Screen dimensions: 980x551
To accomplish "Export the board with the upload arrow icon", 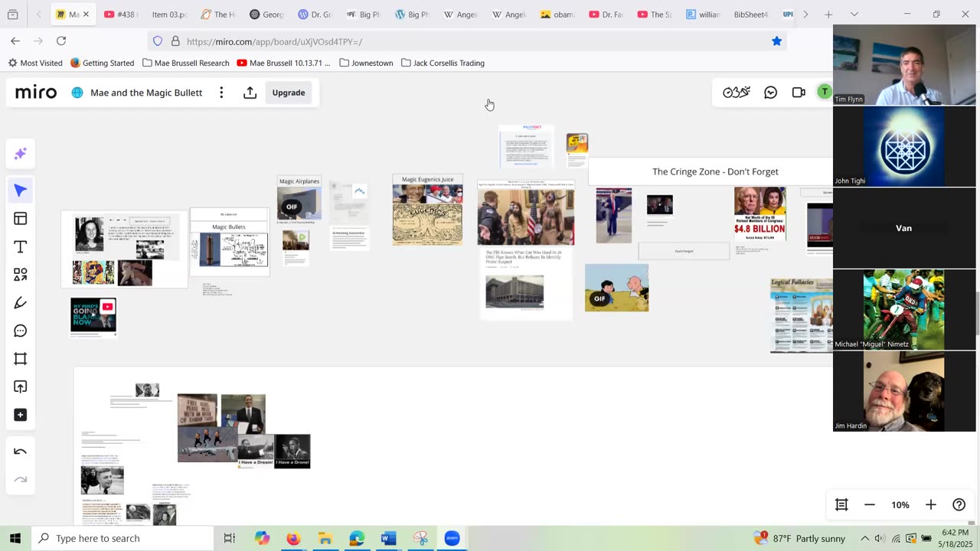I will tap(250, 93).
